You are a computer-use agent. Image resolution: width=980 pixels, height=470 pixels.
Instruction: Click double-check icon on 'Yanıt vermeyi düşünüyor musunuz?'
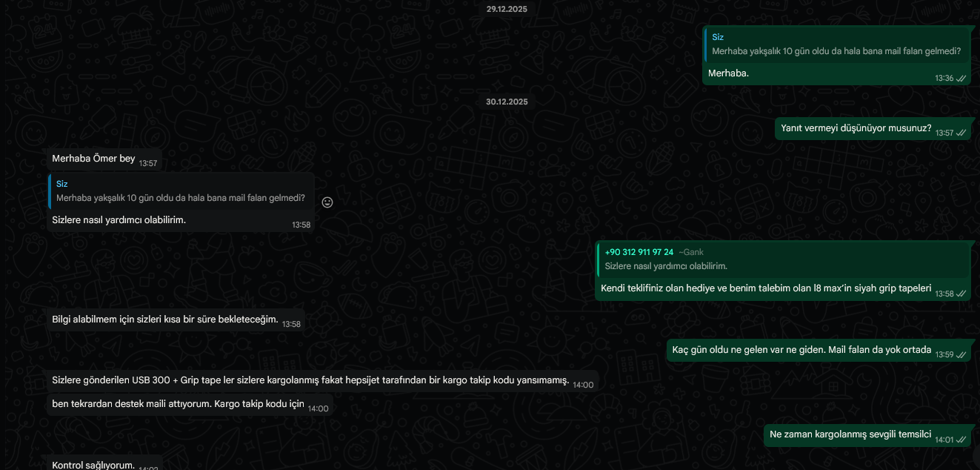click(x=961, y=133)
